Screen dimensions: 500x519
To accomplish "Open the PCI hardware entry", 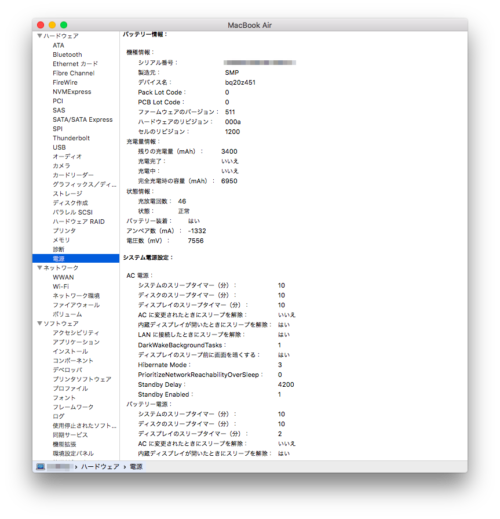I will (58, 101).
